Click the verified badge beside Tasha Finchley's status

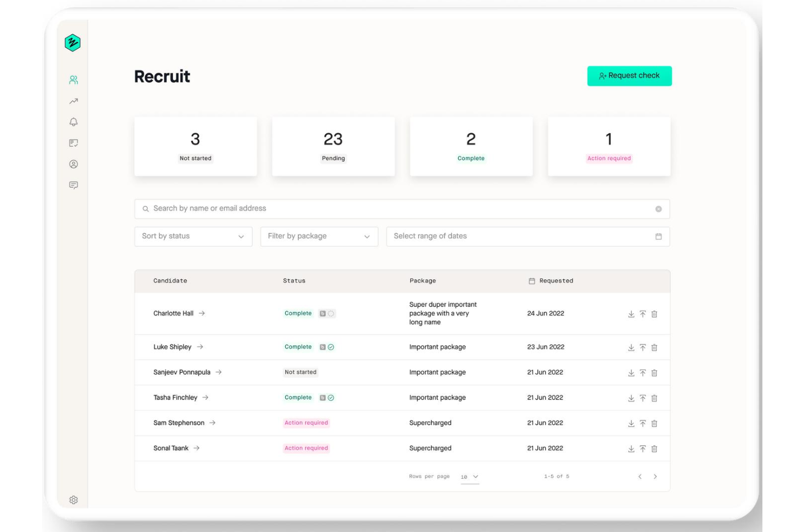point(330,397)
